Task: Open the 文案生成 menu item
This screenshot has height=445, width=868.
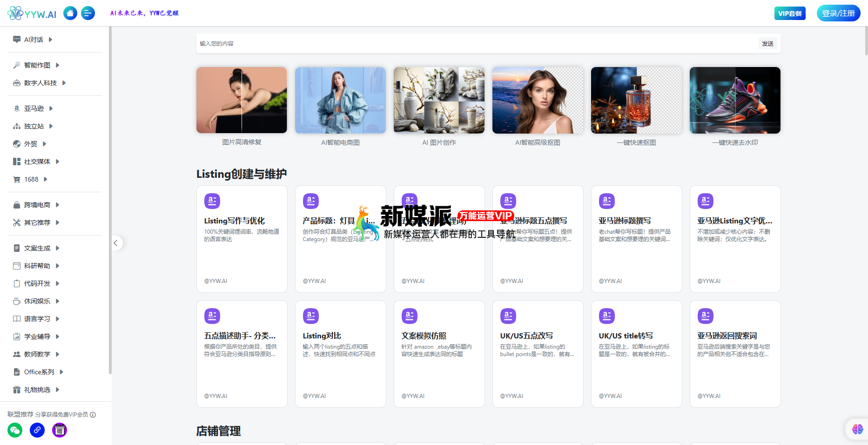Action: pyautogui.click(x=37, y=248)
